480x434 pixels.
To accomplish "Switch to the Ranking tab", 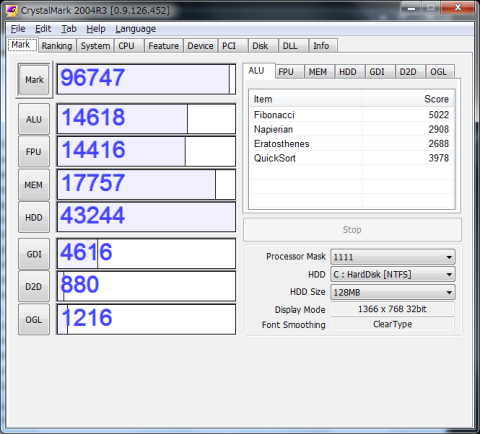I will [57, 46].
